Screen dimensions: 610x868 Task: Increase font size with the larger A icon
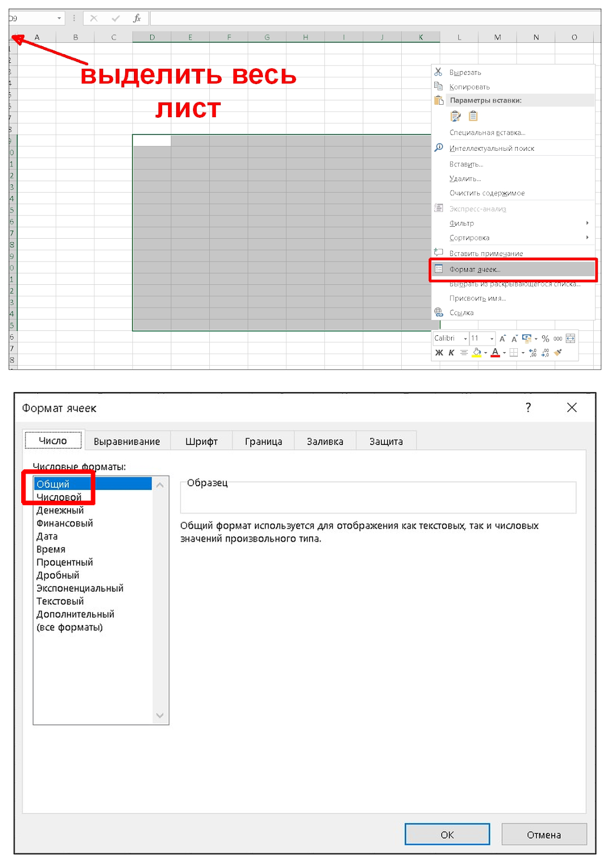[x=503, y=339]
